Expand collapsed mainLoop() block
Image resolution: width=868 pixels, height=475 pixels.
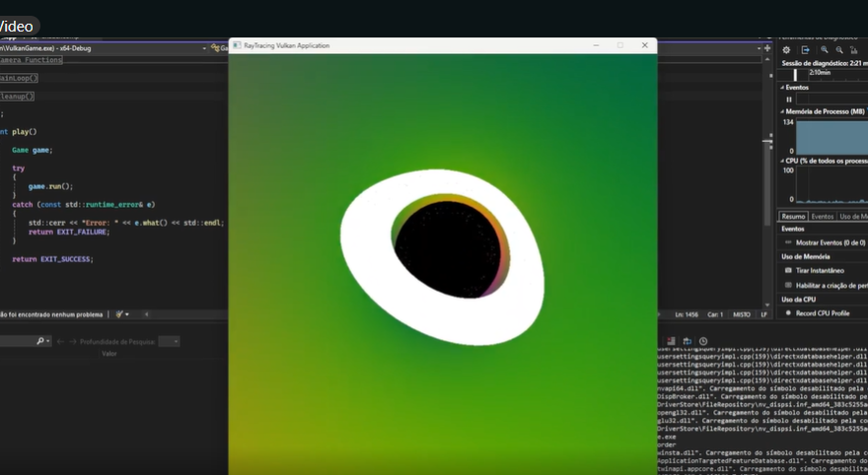point(19,78)
